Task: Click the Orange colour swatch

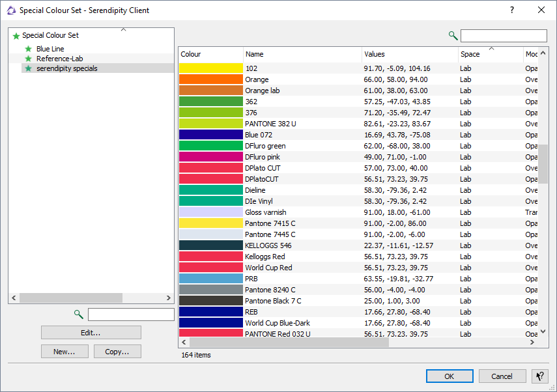Action: point(210,79)
